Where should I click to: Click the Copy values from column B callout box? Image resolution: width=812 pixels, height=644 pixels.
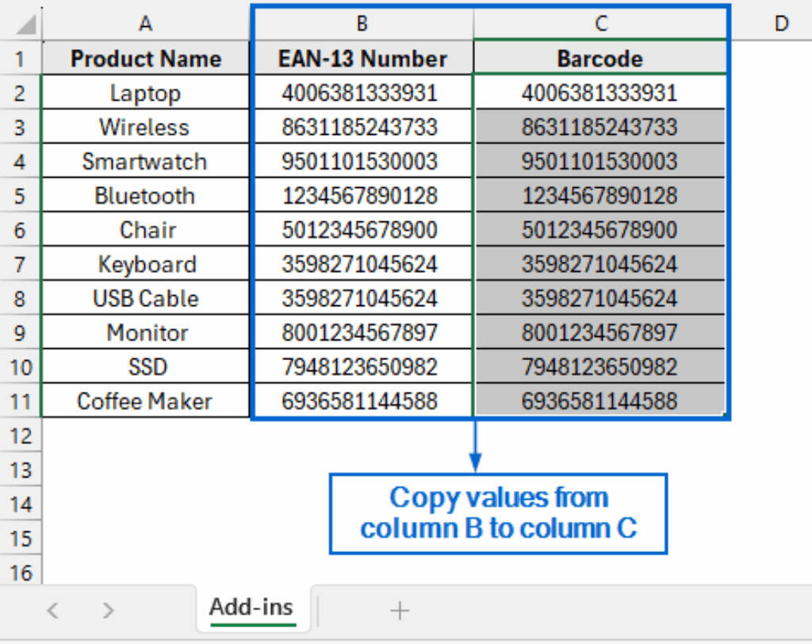[498, 513]
